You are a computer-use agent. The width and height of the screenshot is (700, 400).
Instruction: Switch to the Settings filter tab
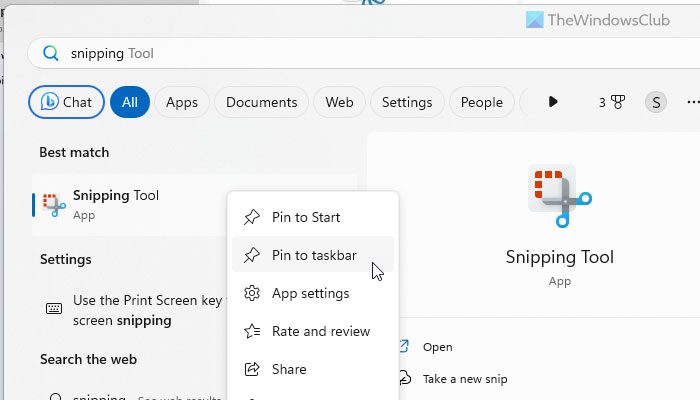(x=407, y=102)
